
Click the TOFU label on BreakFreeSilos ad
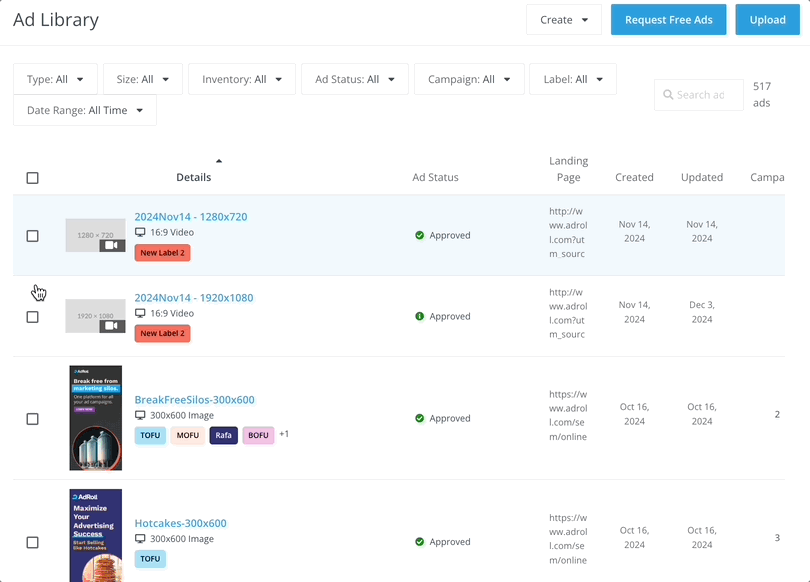pyautogui.click(x=151, y=435)
